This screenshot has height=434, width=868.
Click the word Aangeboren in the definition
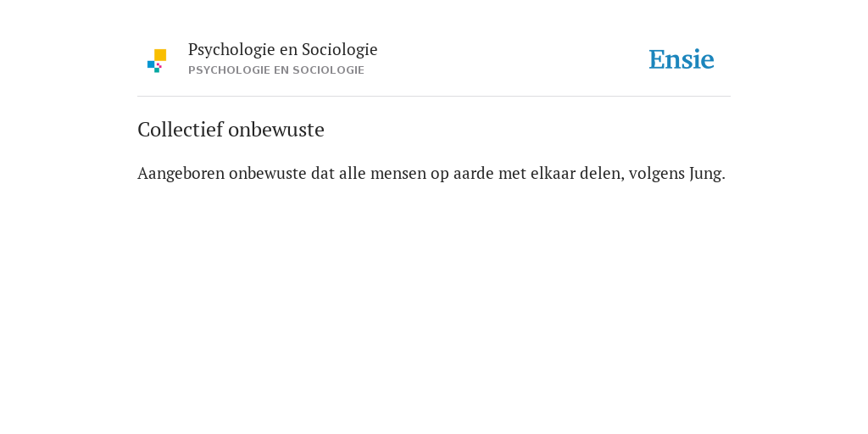coord(181,174)
